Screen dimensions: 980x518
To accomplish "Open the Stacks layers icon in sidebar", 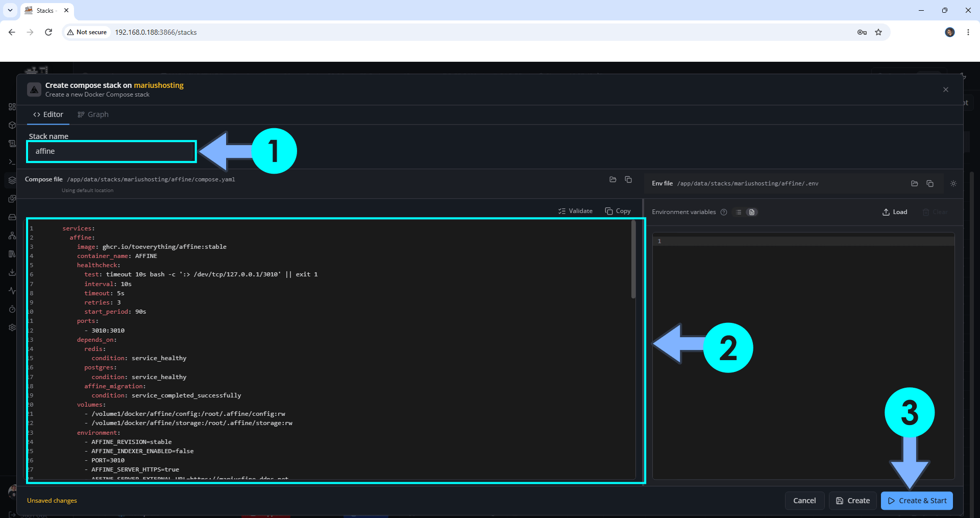I will [12, 180].
